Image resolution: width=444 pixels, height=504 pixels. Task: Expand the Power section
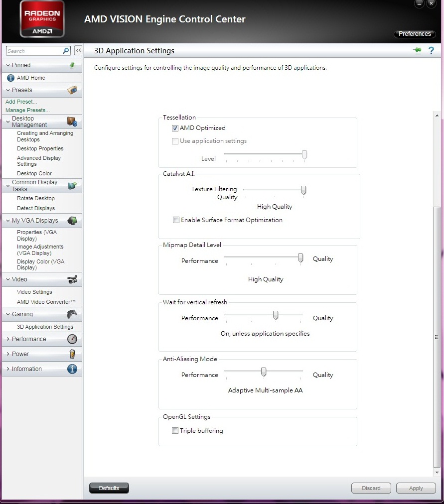click(x=8, y=354)
